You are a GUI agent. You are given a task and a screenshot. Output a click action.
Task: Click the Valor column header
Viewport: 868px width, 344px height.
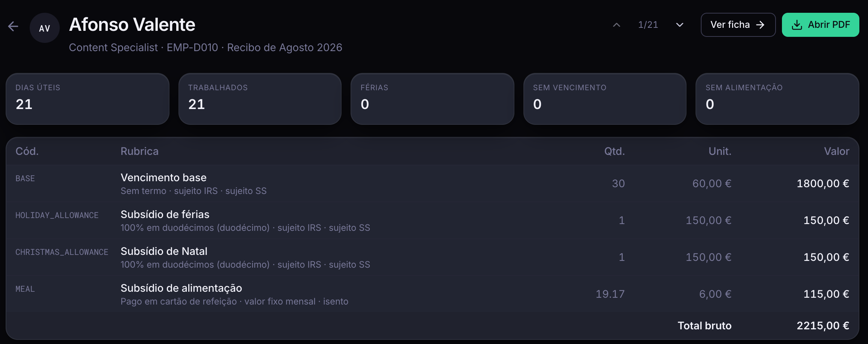[x=836, y=151]
